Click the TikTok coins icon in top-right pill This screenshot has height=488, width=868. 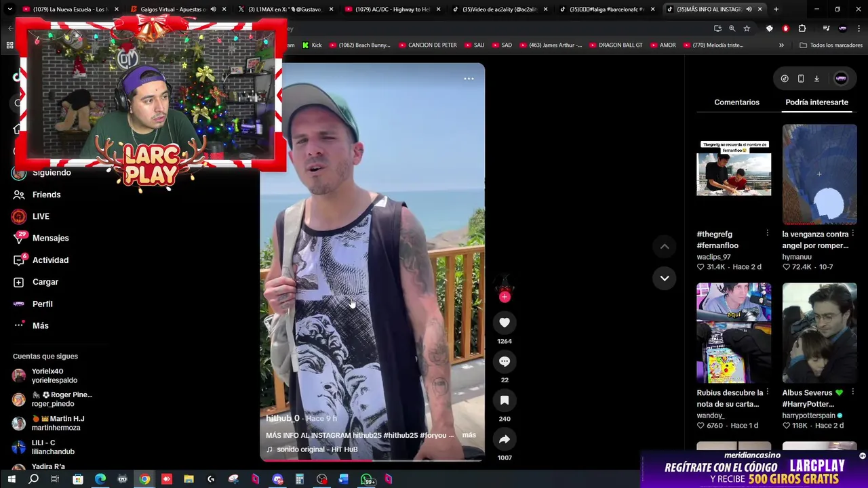(785, 79)
